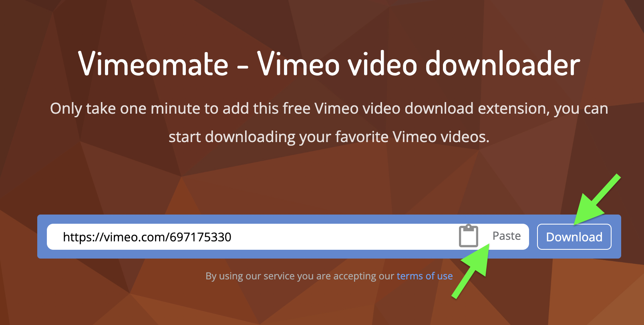Click the vimeo.com/697175330 URL text
Screen dimensions: 644x325
click(x=147, y=237)
